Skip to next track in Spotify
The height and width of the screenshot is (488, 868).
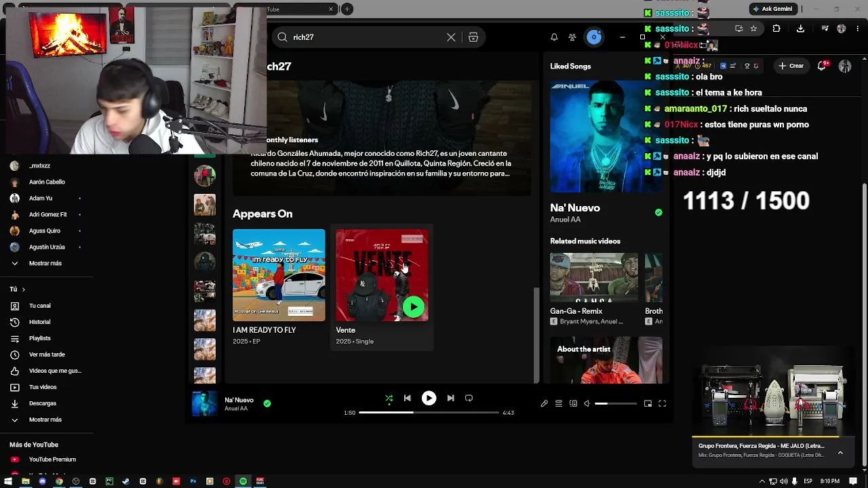(x=450, y=399)
